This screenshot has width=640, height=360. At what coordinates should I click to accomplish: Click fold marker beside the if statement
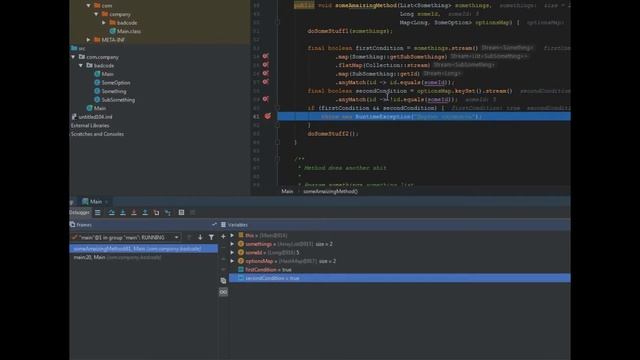coord(278,108)
